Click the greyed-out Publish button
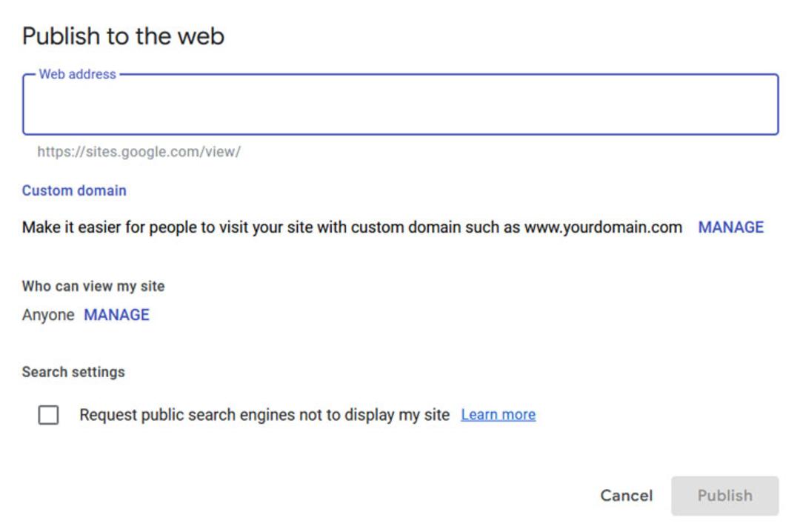The height and width of the screenshot is (532, 800). point(725,496)
